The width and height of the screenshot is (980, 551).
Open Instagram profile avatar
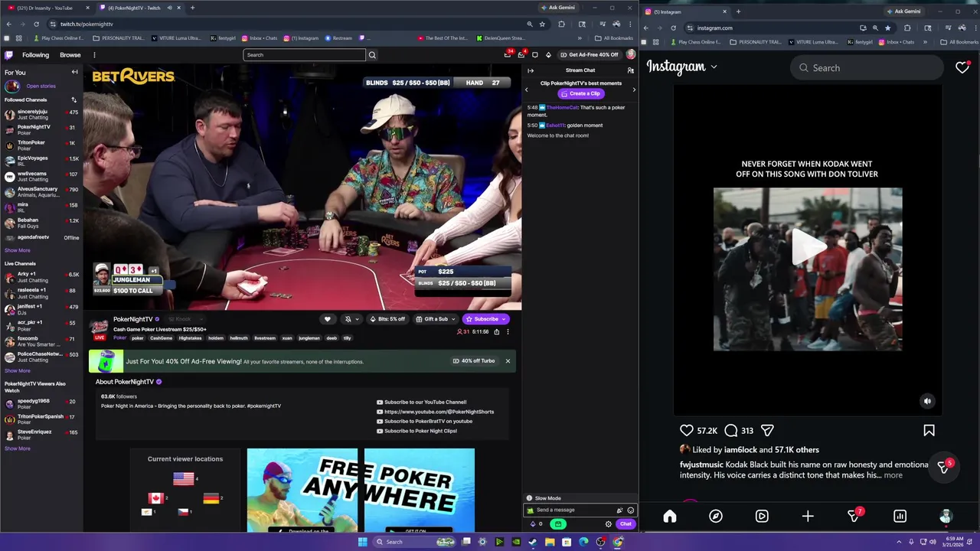coord(946,517)
